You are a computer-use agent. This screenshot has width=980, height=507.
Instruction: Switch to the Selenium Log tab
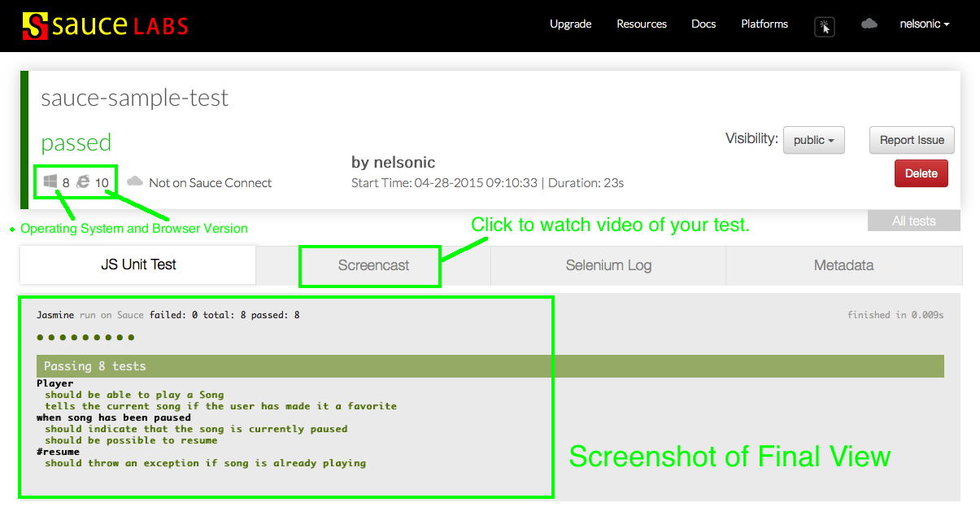click(608, 265)
